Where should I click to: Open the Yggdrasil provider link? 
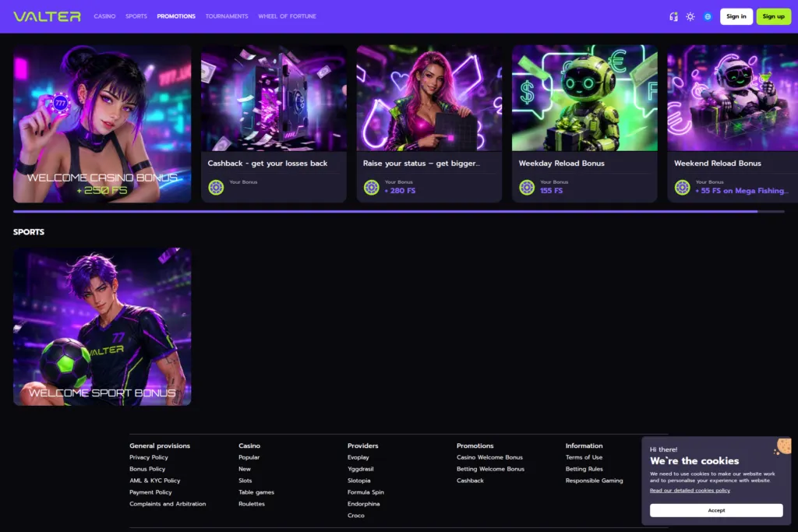[x=360, y=469]
